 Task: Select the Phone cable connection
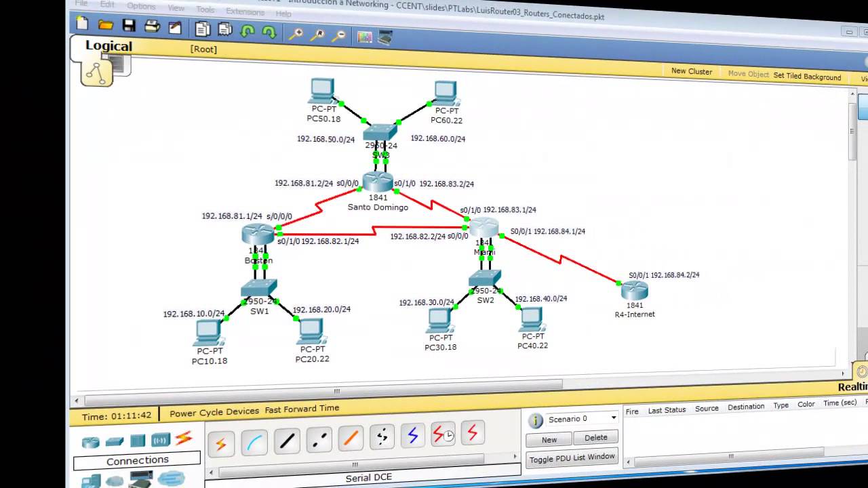[x=382, y=437]
